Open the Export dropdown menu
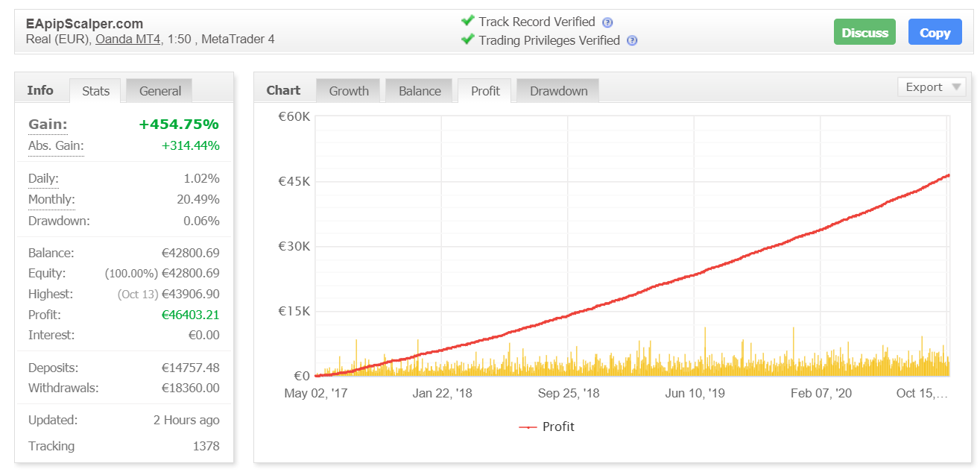Screen dimensions: 980x475 point(932,87)
